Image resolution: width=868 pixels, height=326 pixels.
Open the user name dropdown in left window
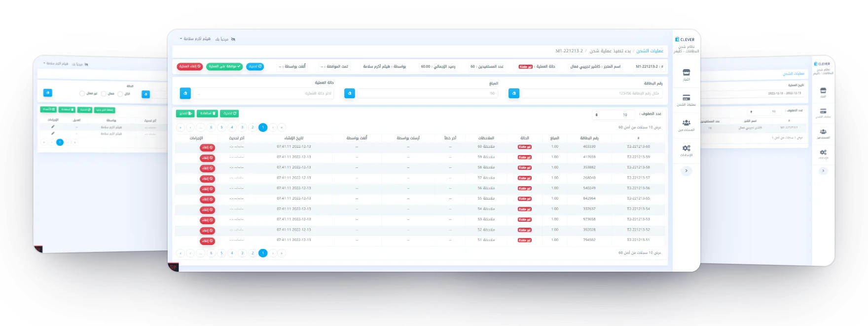56,64
